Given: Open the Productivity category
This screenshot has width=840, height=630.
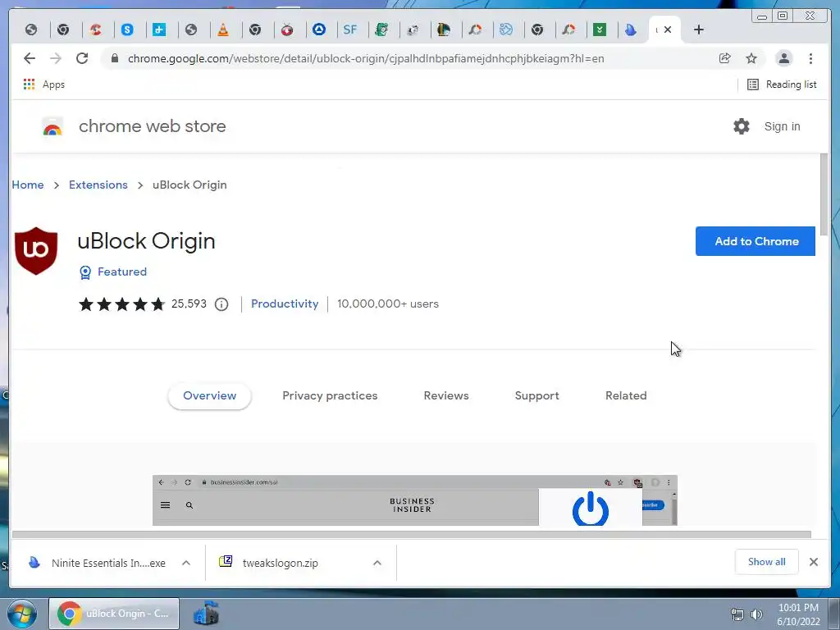Looking at the screenshot, I should coord(285,304).
